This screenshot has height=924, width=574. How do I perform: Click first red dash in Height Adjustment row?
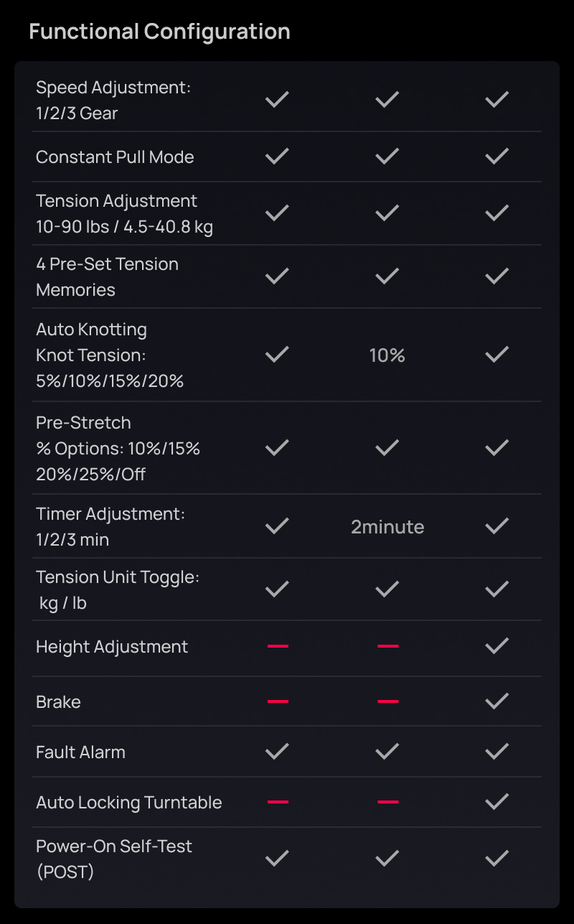pyautogui.click(x=278, y=646)
